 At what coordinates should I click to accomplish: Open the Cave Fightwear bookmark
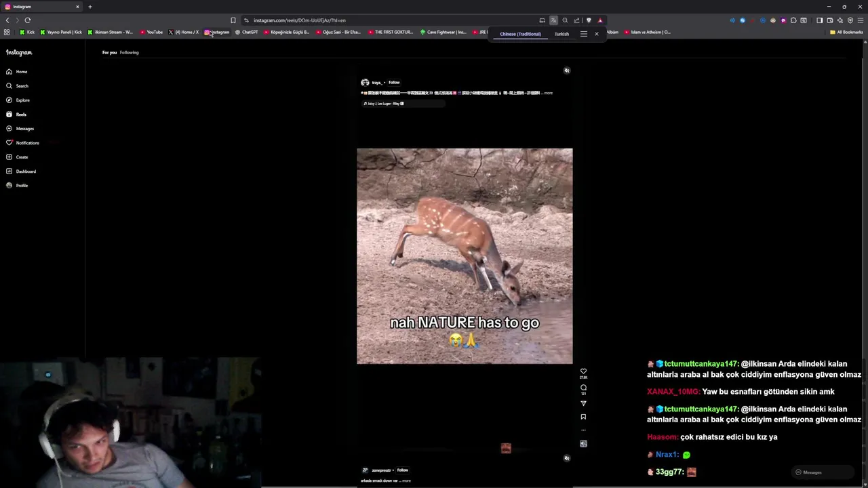[443, 32]
